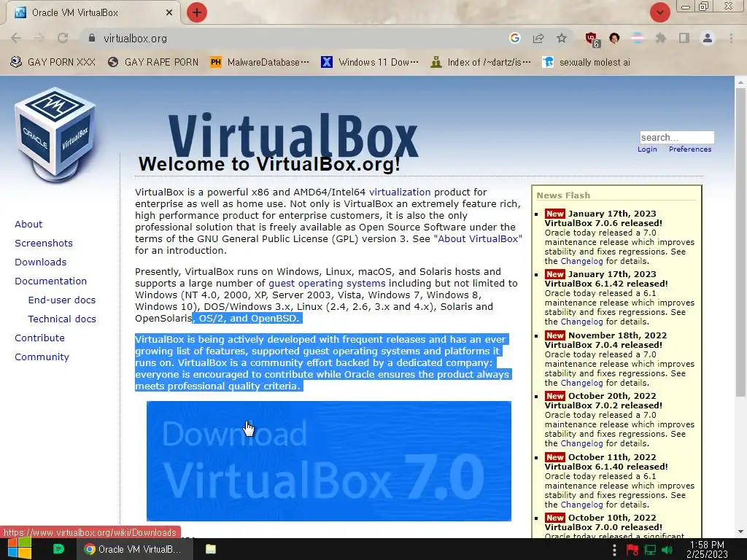Open Technical docs sidebar link

(62, 319)
